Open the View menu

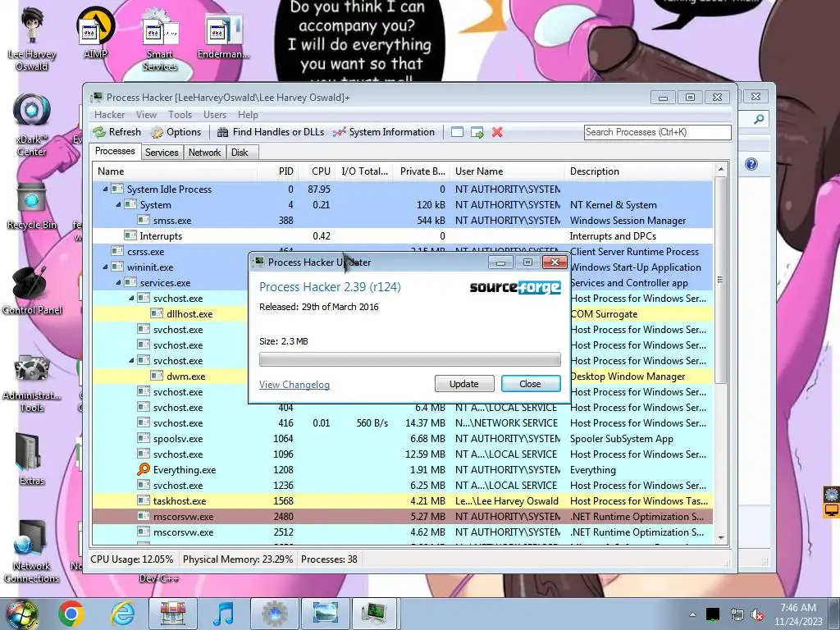(146, 115)
